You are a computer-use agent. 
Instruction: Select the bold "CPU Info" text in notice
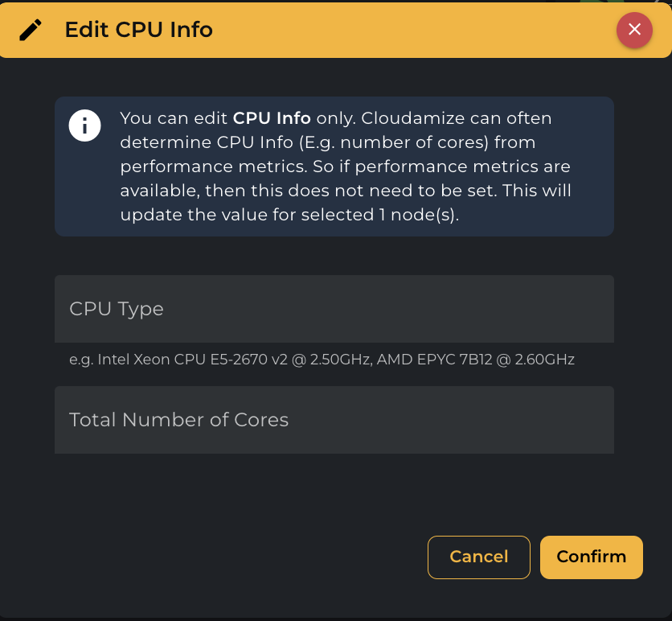272,118
